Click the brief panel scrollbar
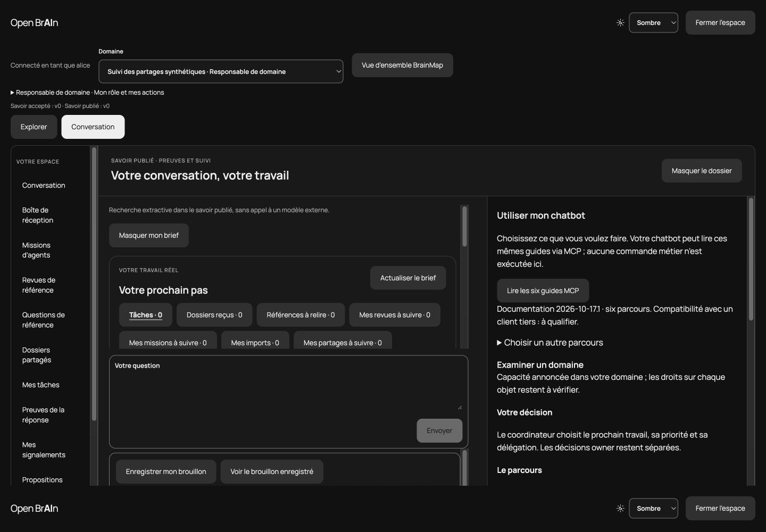 [464, 227]
